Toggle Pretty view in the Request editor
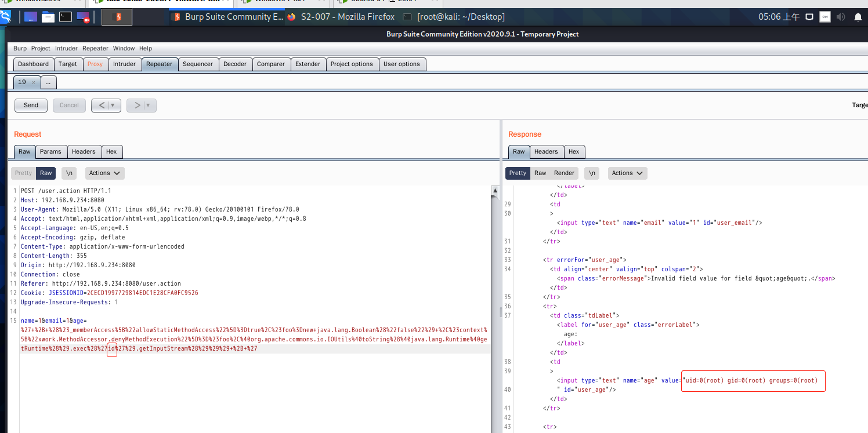 coord(24,173)
